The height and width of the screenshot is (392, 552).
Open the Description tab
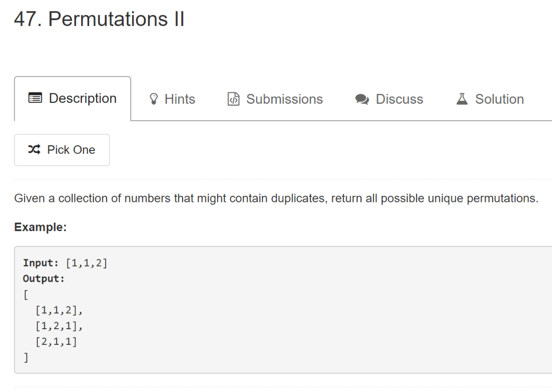click(73, 99)
